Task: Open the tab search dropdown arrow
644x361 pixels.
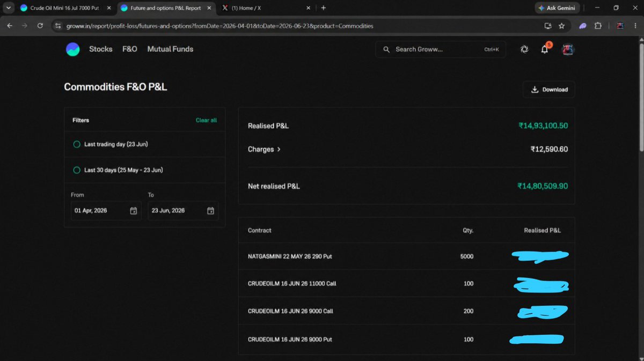Action: click(8, 8)
